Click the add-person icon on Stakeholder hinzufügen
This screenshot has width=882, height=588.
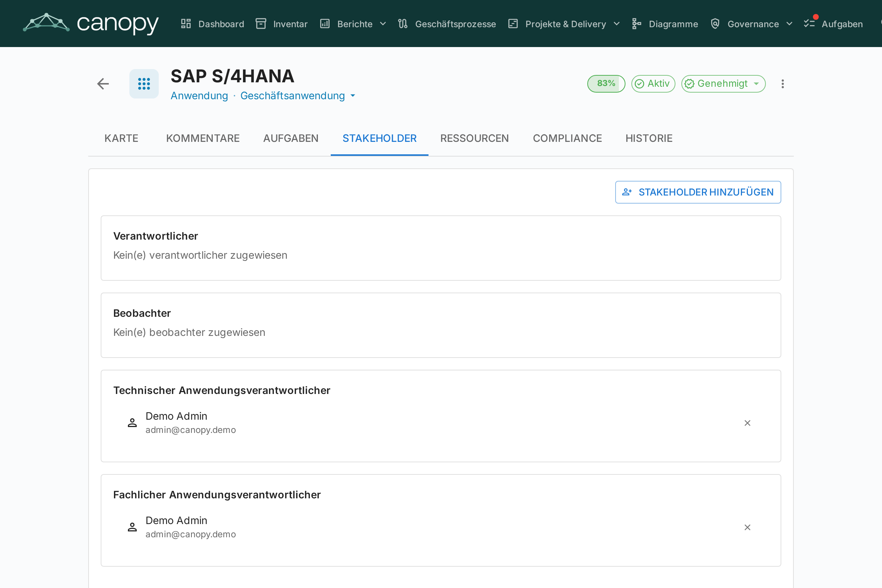(x=627, y=192)
